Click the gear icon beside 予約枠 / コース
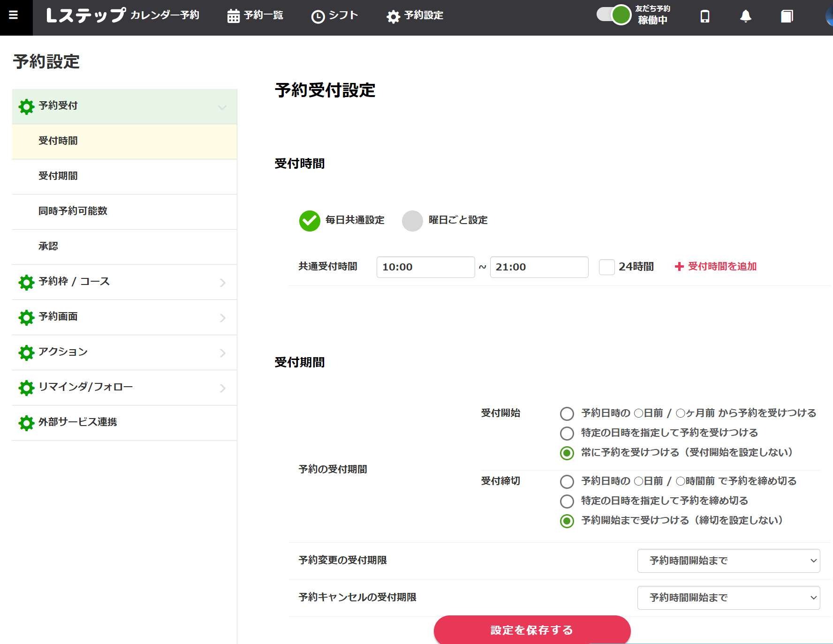Viewport: 833px width, 644px height. [x=26, y=282]
